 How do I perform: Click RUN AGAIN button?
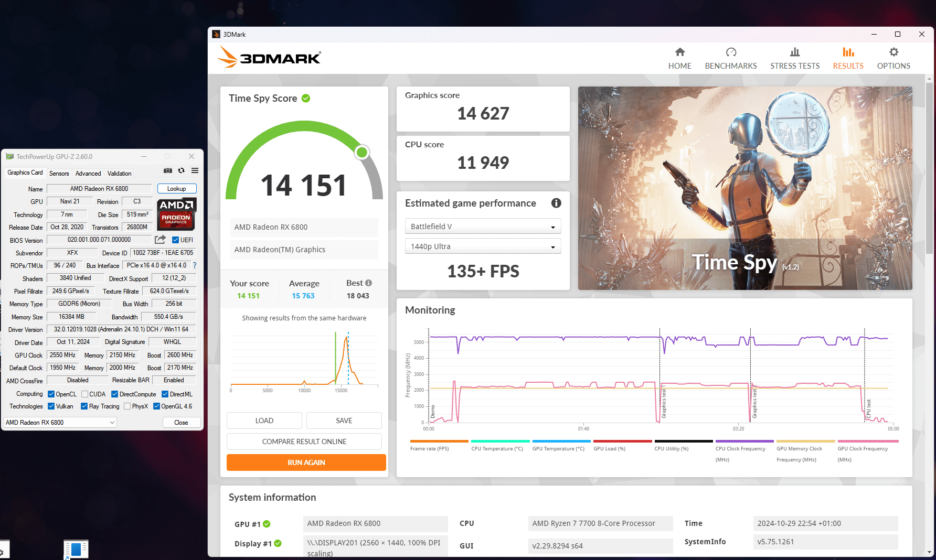click(306, 462)
